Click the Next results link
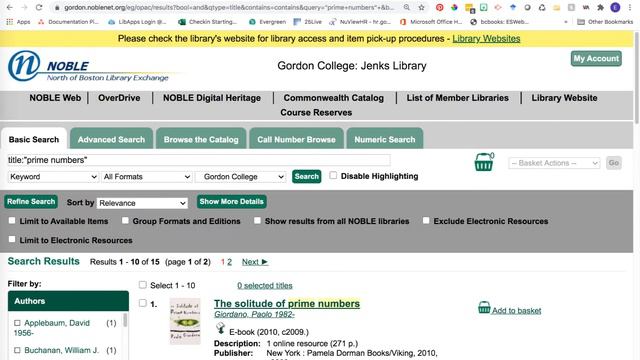Image resolution: width=640 pixels, height=360 pixels. 255,262
